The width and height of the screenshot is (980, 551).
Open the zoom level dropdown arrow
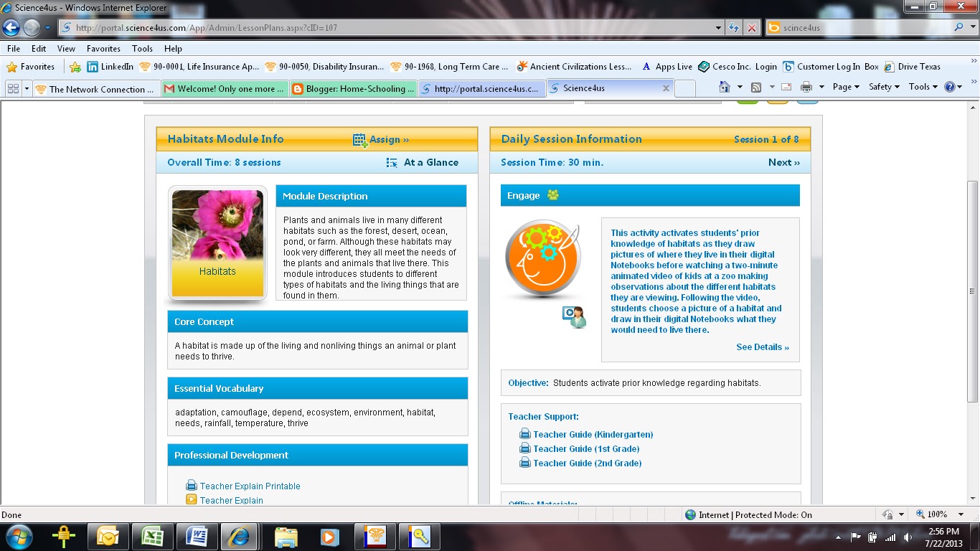(x=961, y=514)
